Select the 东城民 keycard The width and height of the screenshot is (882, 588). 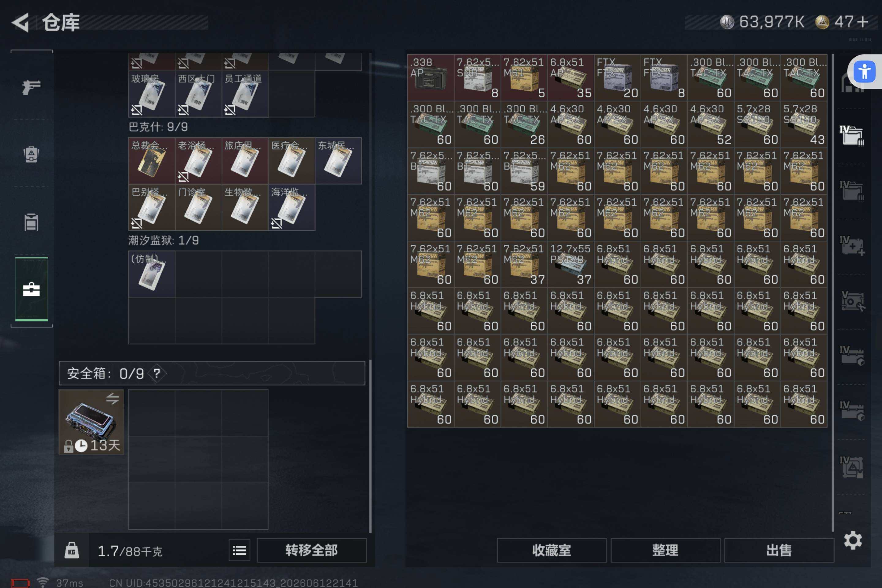click(338, 161)
